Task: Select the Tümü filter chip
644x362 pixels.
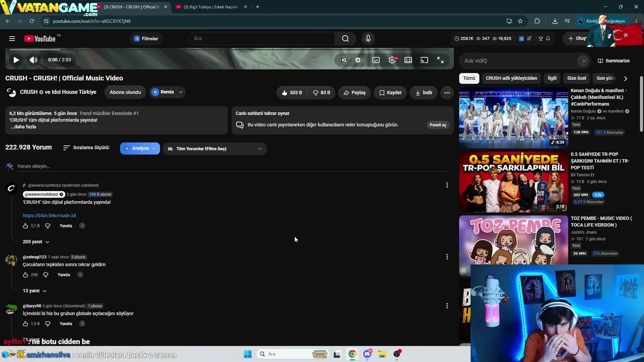Action: [x=469, y=78]
